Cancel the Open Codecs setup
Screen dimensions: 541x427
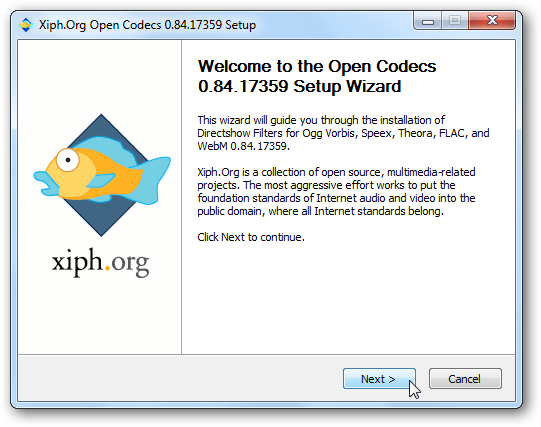[465, 378]
